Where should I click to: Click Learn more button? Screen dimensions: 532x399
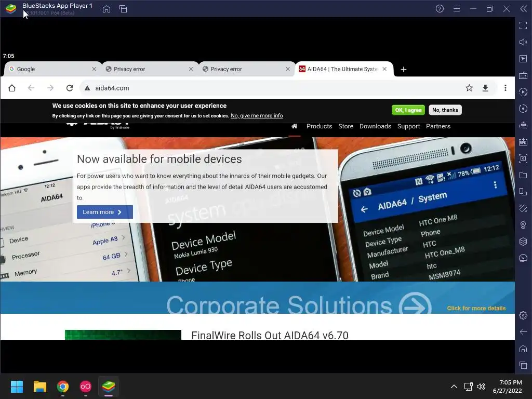(x=105, y=212)
